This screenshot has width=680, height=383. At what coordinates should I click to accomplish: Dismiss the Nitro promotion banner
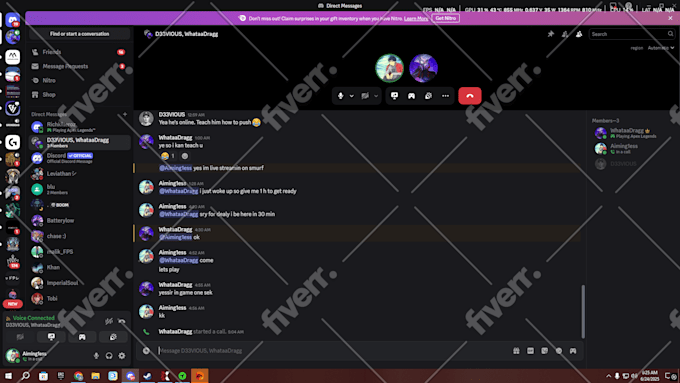coord(670,18)
